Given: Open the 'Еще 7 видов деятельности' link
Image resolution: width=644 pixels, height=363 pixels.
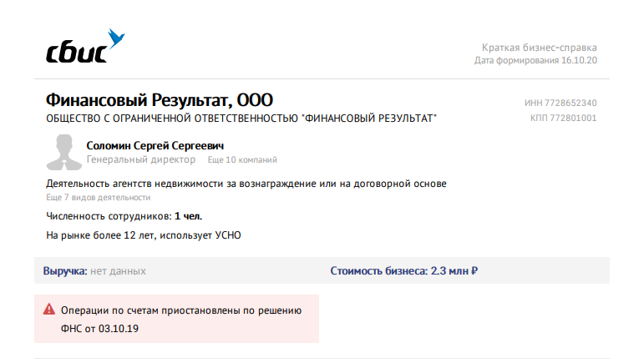Looking at the screenshot, I should 99,197.
